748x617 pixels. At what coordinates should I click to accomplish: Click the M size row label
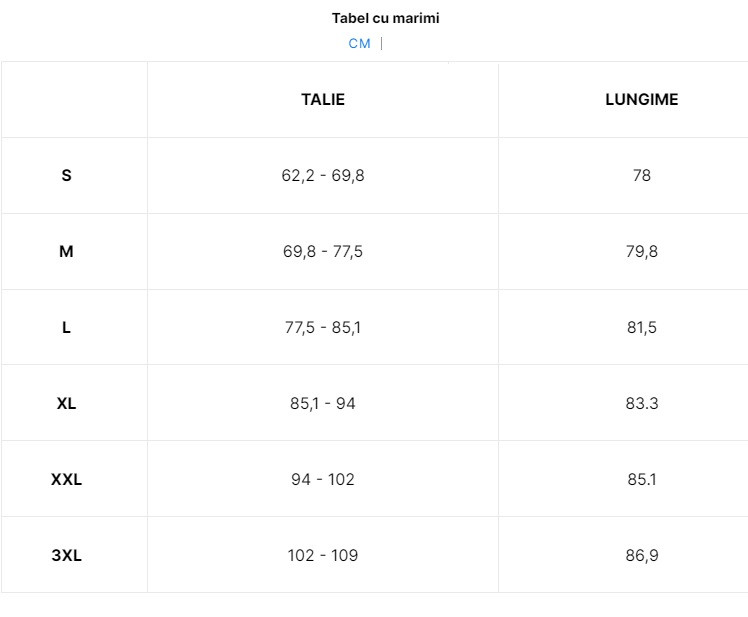coord(66,251)
